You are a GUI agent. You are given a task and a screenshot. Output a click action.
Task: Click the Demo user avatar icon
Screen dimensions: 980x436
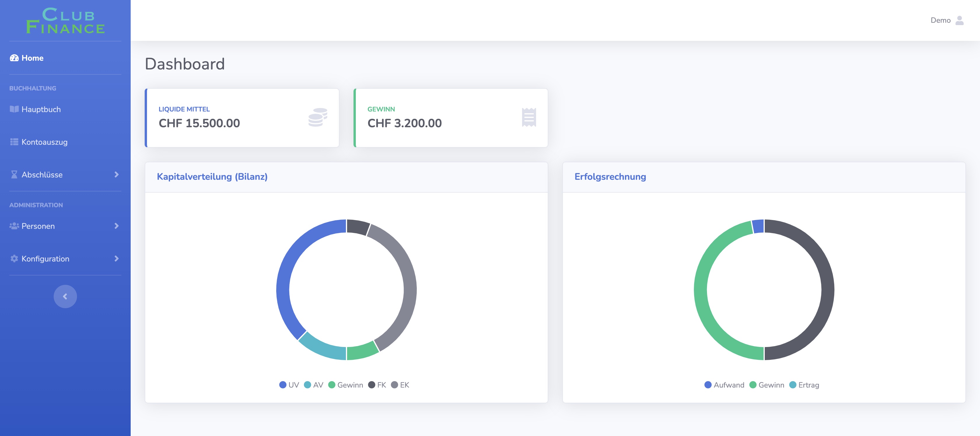pyautogui.click(x=960, y=20)
